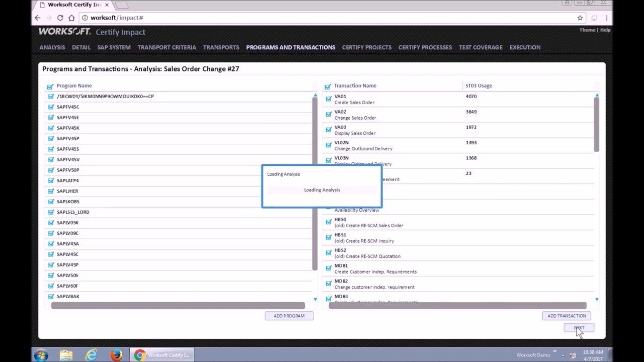
Task: Open the Execution tab
Action: 525,47
